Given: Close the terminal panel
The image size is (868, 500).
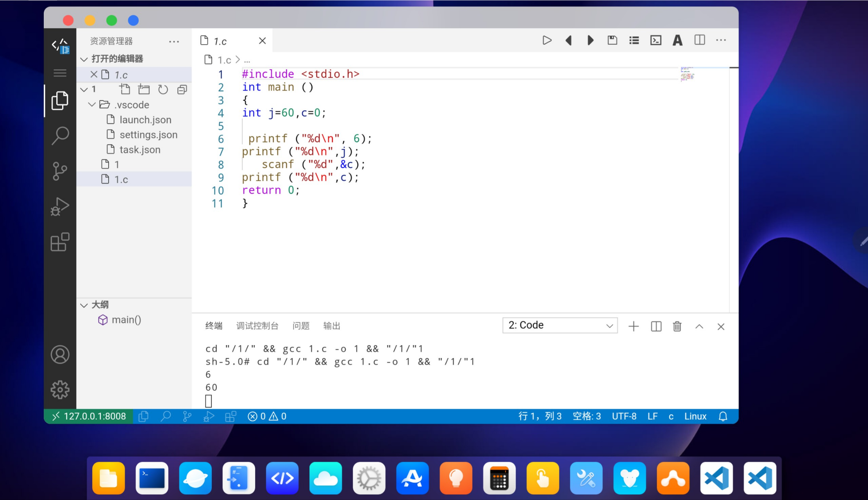Looking at the screenshot, I should [721, 326].
